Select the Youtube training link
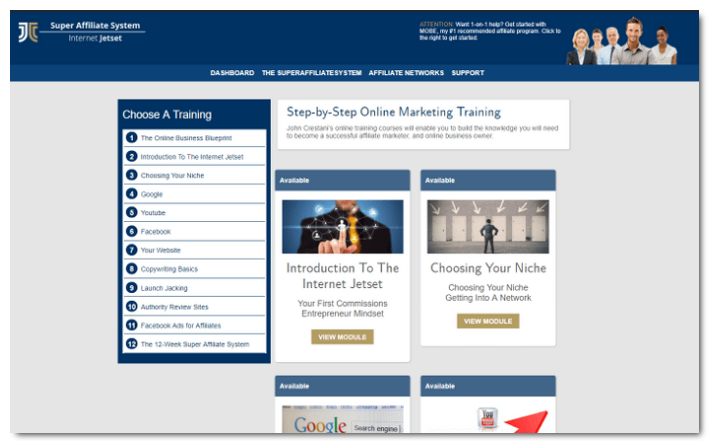Image resolution: width=708 pixels, height=441 pixels. (x=153, y=213)
